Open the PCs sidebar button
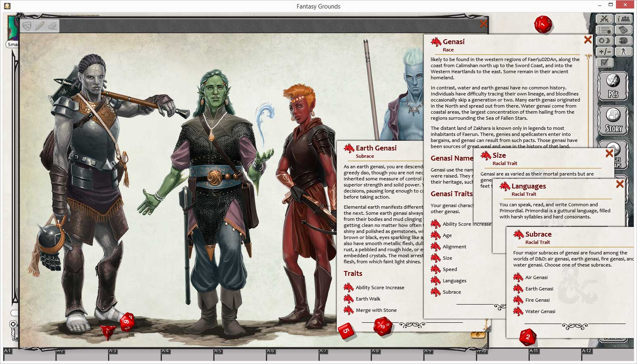Image resolution: width=637 pixels, height=364 pixels. pyautogui.click(x=613, y=86)
